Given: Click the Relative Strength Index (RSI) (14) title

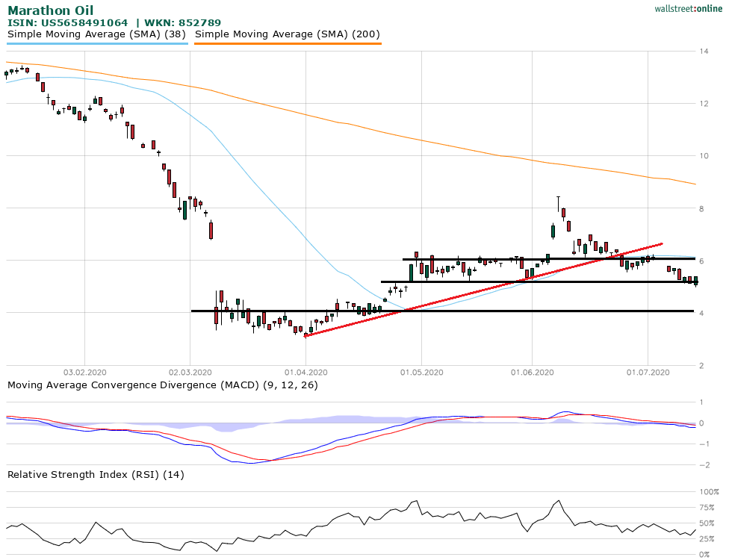Looking at the screenshot, I should point(96,474).
